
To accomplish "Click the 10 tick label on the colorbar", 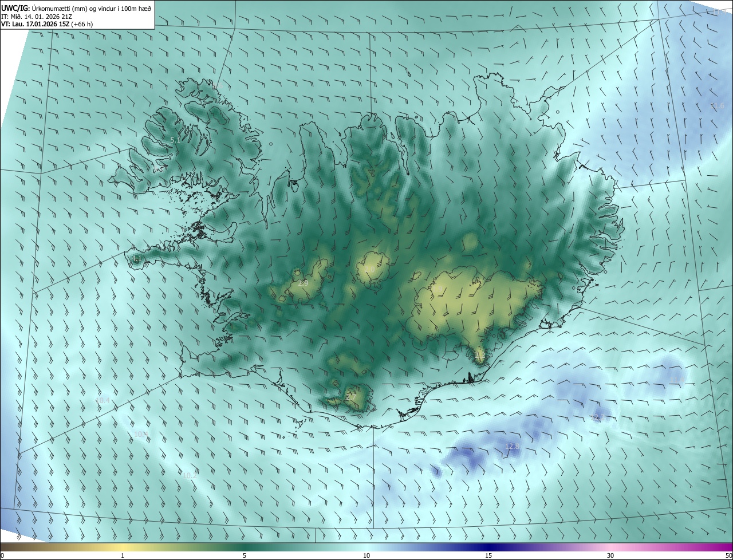I will coord(366,555).
